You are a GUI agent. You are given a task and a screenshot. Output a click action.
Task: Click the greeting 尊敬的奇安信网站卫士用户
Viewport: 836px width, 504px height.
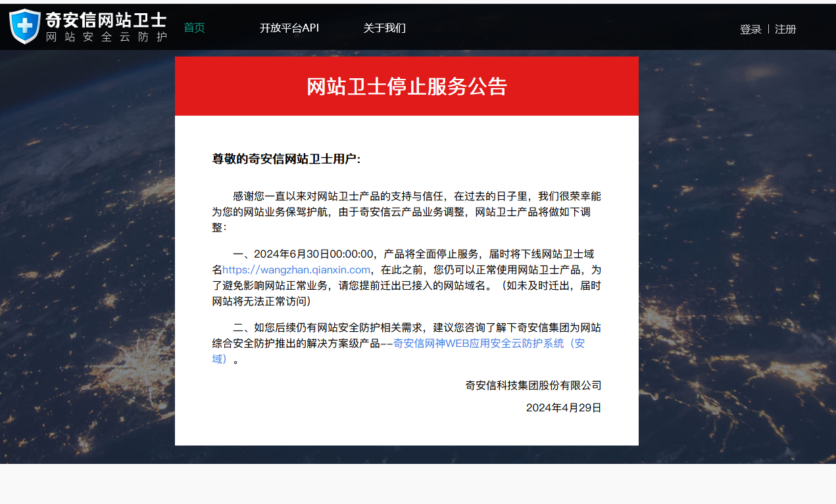[286, 159]
